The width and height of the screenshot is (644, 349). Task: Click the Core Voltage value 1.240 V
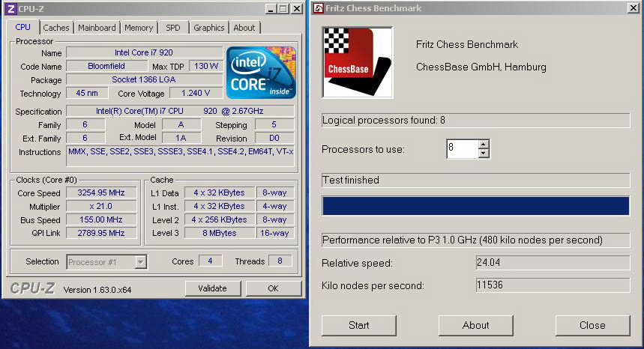[196, 93]
